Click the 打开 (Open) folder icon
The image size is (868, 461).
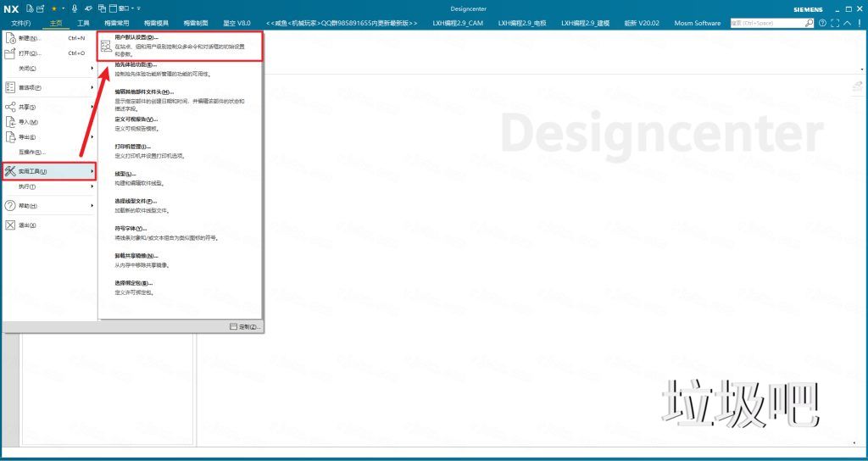11,53
